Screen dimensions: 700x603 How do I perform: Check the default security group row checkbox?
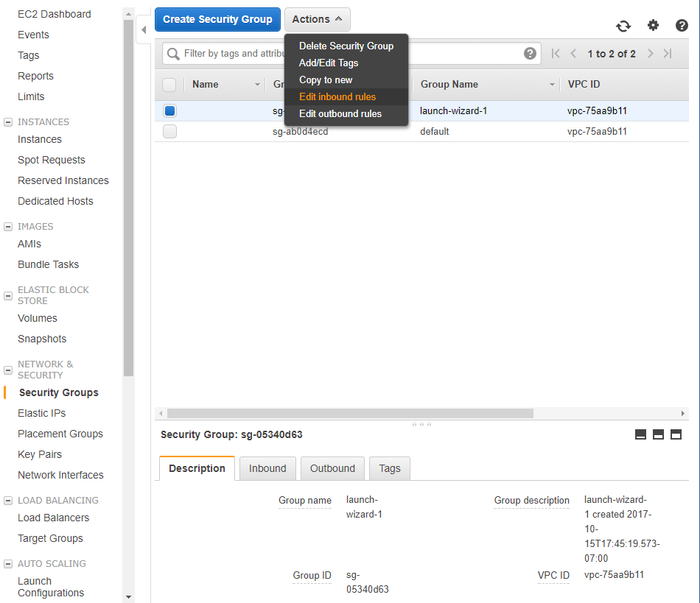[169, 131]
